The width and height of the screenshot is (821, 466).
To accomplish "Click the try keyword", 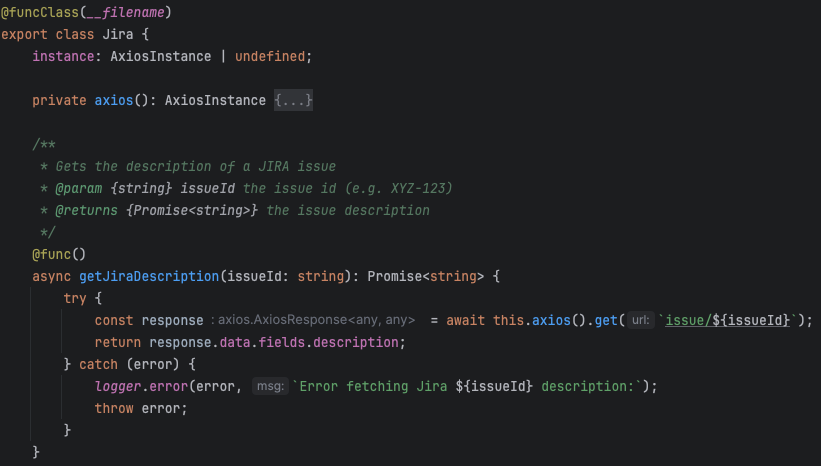I will (75, 298).
